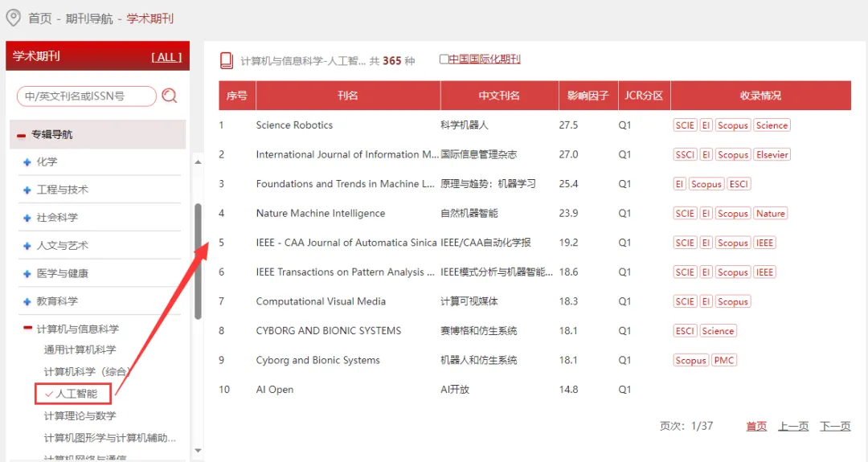
Task: Click the search magnifier icon
Action: (x=170, y=96)
